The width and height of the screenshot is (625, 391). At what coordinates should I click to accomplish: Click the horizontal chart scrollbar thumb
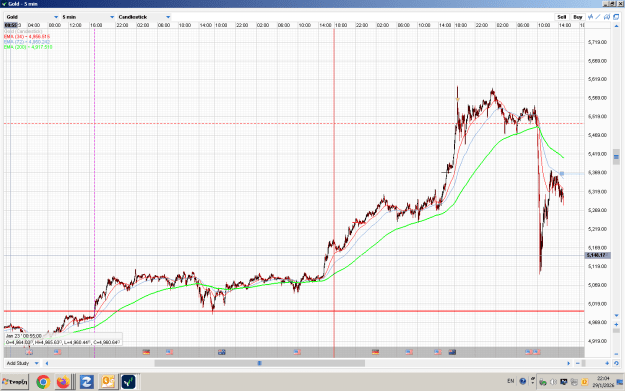259,363
